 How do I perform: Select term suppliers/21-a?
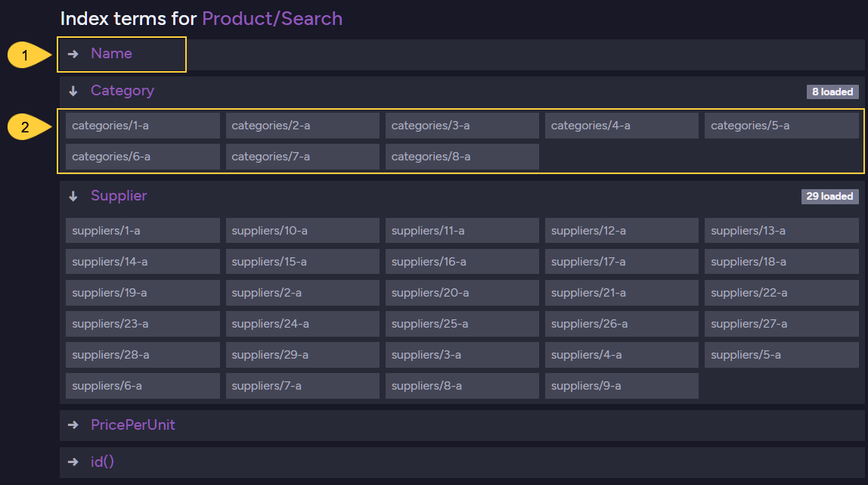click(x=622, y=293)
